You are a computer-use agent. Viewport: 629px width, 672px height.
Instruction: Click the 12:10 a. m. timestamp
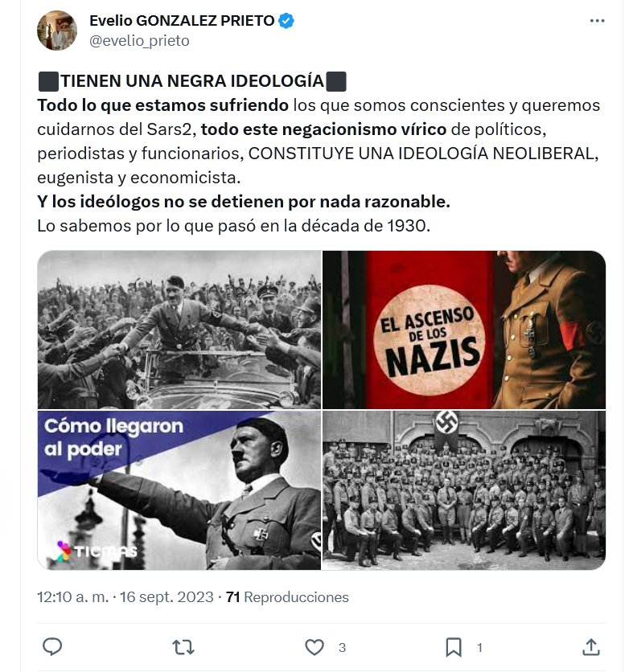click(x=72, y=597)
